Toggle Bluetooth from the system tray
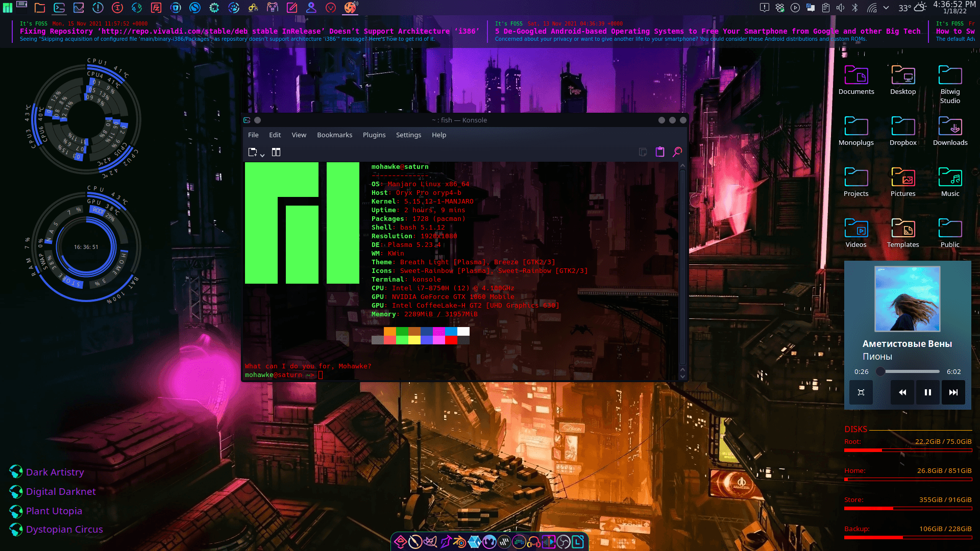 pos(855,8)
